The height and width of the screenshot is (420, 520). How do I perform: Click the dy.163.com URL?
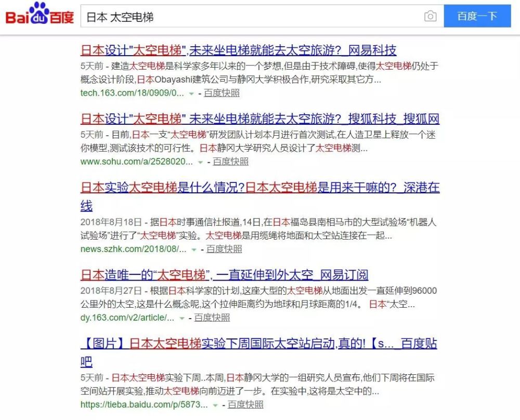127,318
